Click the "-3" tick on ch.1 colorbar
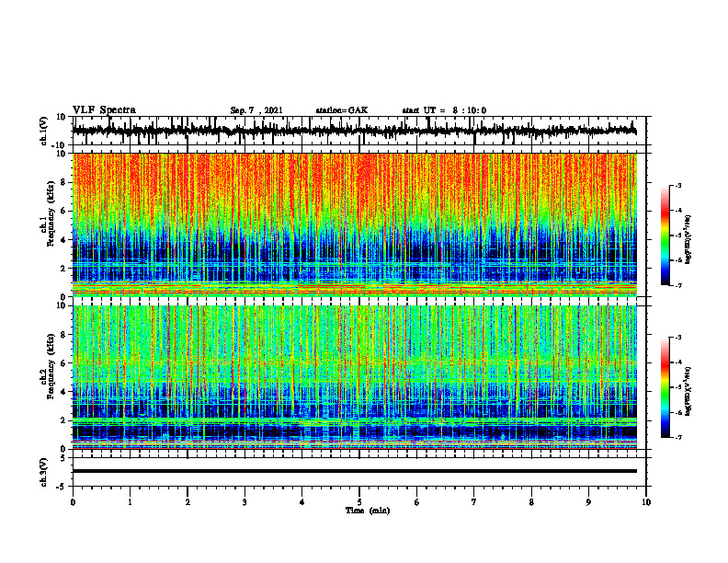 point(677,185)
